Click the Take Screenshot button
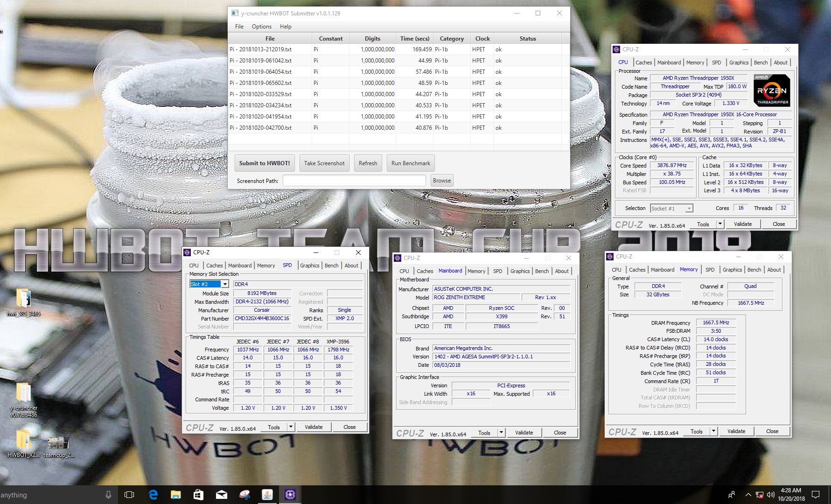The height and width of the screenshot is (504, 831). [x=324, y=163]
